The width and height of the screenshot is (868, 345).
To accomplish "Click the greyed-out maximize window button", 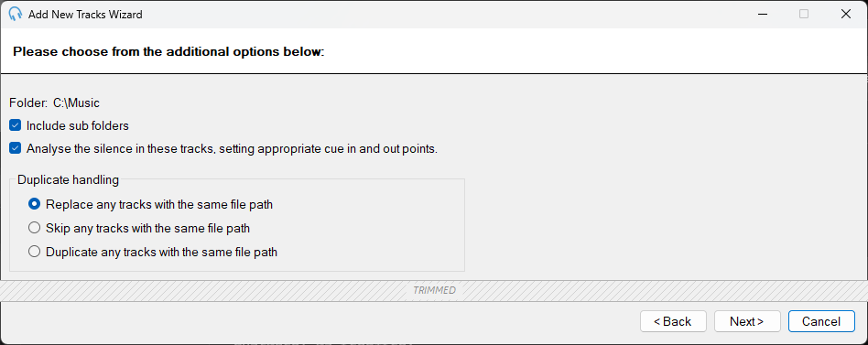I will [x=804, y=14].
